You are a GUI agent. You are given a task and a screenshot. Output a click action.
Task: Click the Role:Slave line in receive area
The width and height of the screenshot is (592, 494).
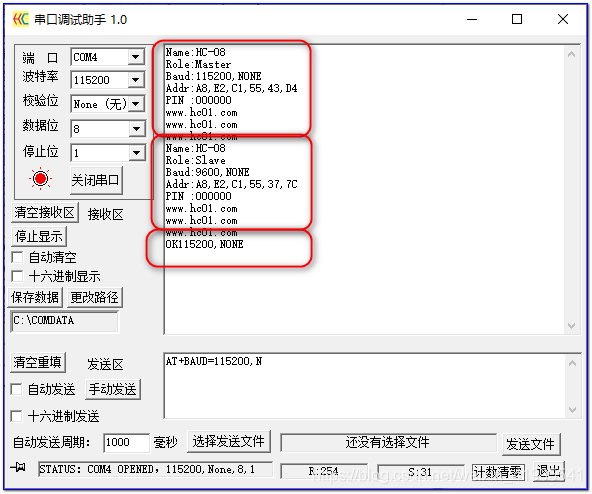[x=195, y=160]
